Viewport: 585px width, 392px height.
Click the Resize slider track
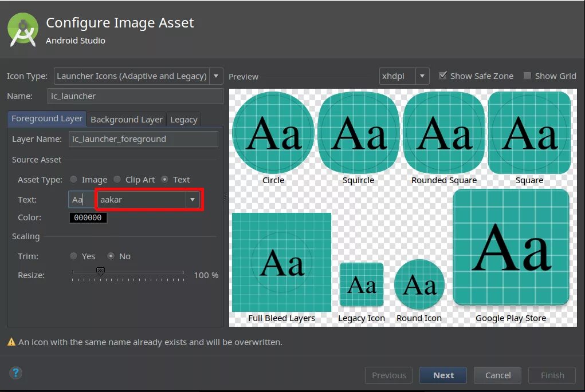[128, 272]
